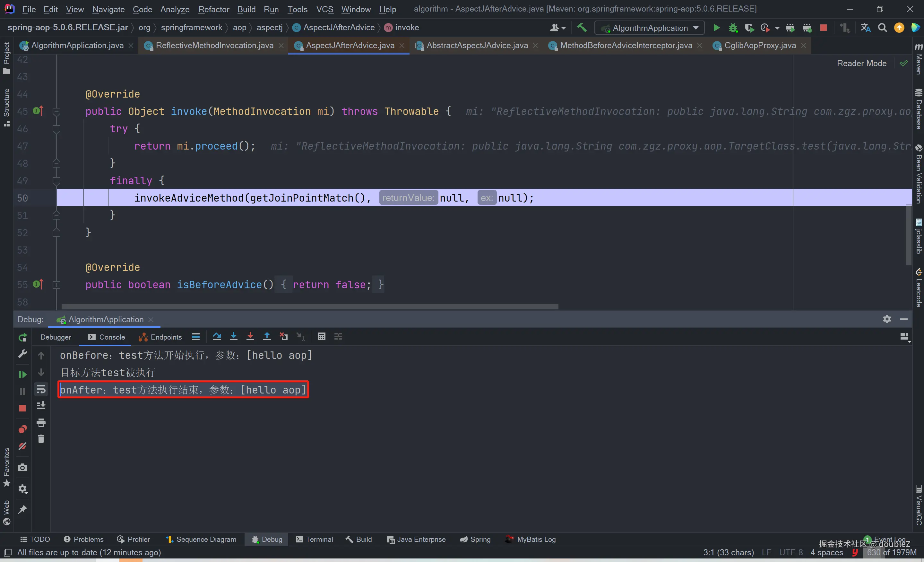
Task: Click the Search Everywhere magnifier icon
Action: pos(882,28)
